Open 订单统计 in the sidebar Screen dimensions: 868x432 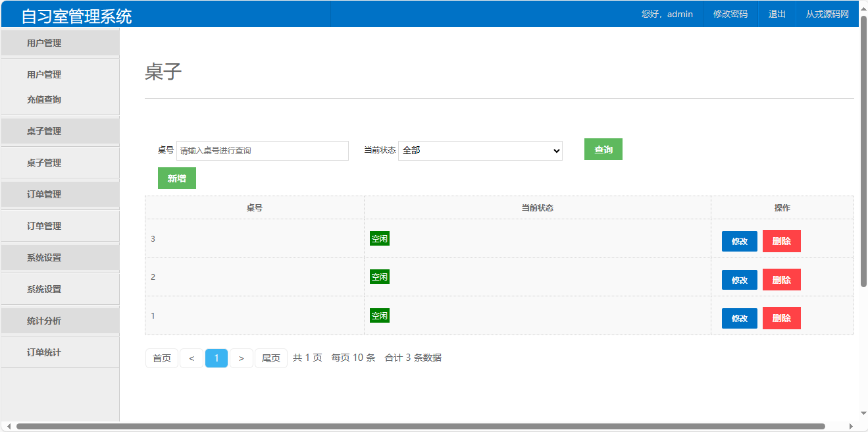point(44,352)
